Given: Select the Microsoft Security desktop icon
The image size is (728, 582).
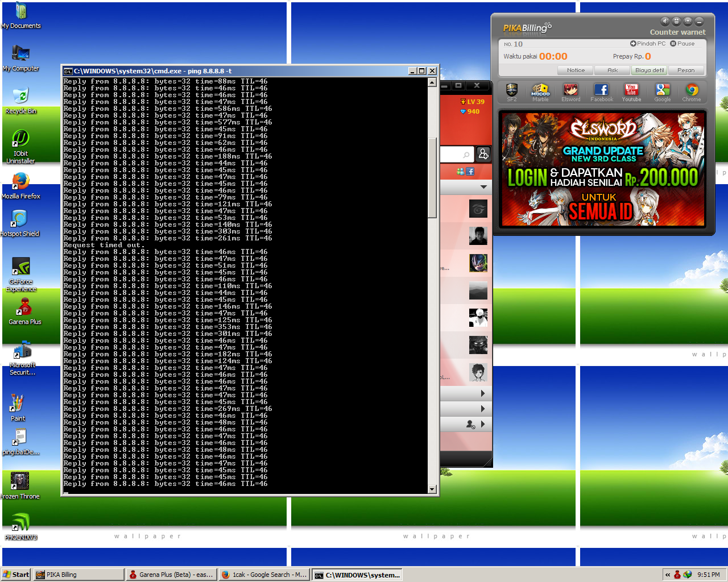Looking at the screenshot, I should [x=23, y=359].
